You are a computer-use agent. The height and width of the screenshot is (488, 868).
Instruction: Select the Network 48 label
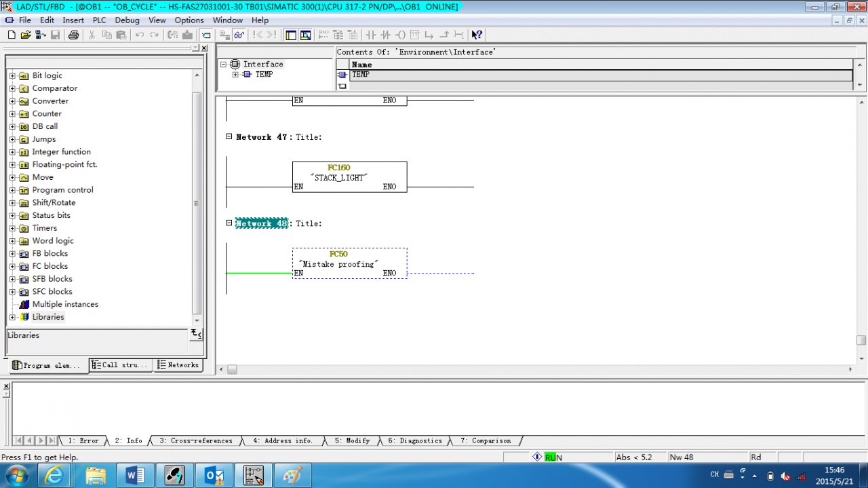[262, 223]
